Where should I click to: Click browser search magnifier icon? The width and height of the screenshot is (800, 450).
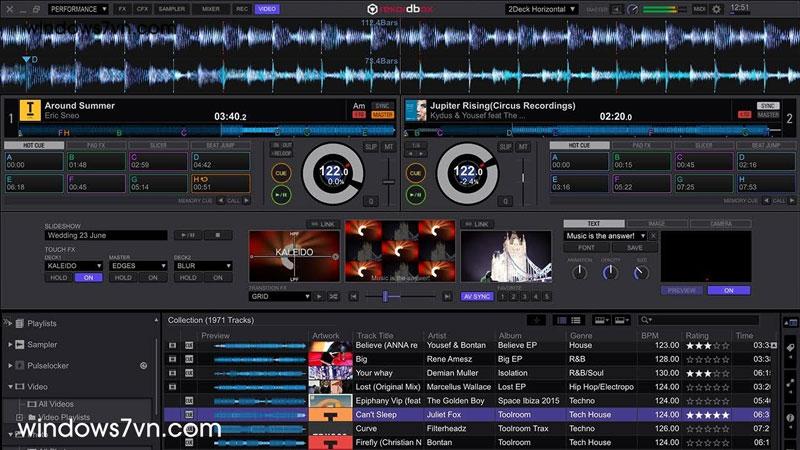tap(645, 320)
